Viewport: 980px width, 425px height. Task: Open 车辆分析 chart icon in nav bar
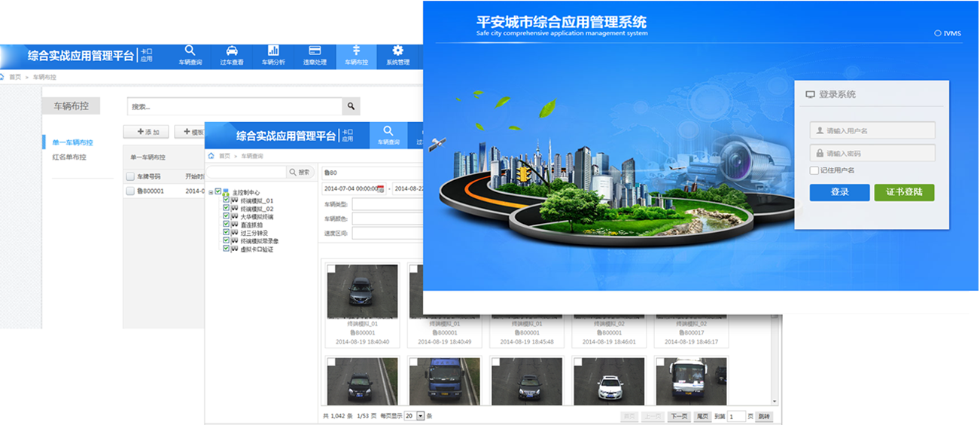(x=273, y=50)
